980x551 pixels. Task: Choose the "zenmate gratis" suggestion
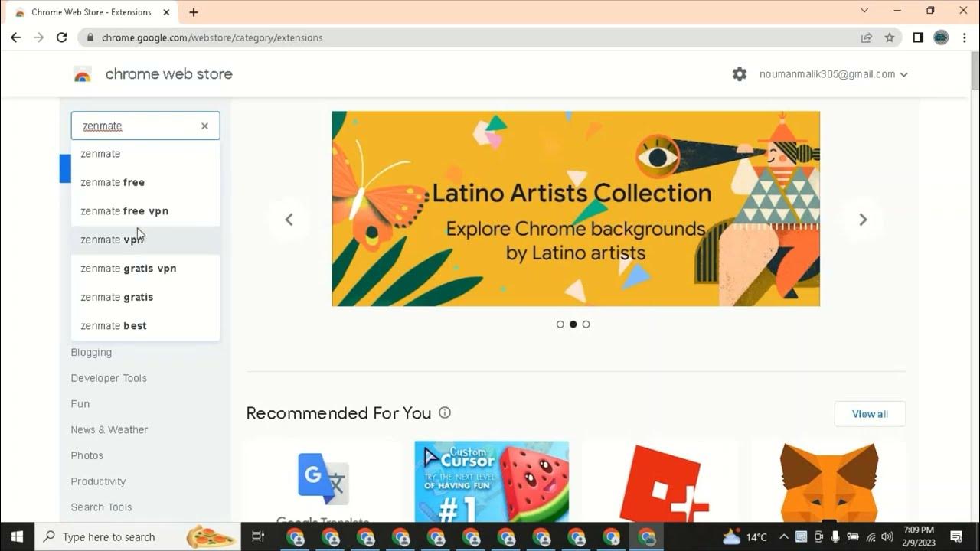(145, 297)
